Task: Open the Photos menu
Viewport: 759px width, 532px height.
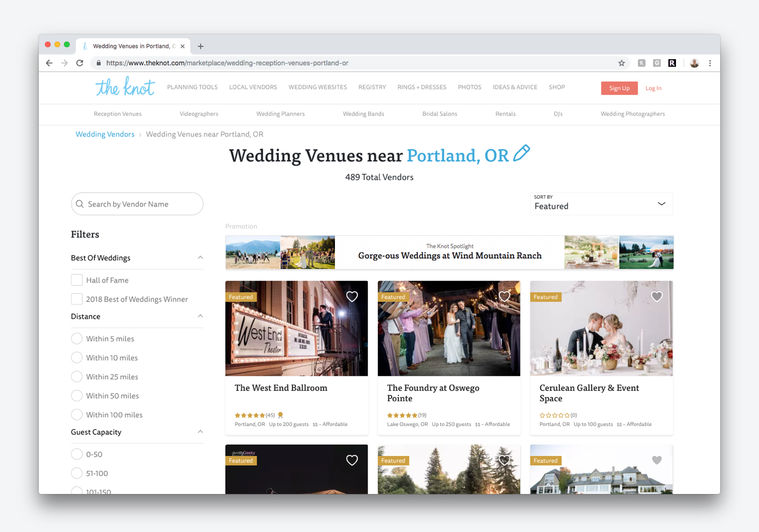Action: click(x=470, y=87)
